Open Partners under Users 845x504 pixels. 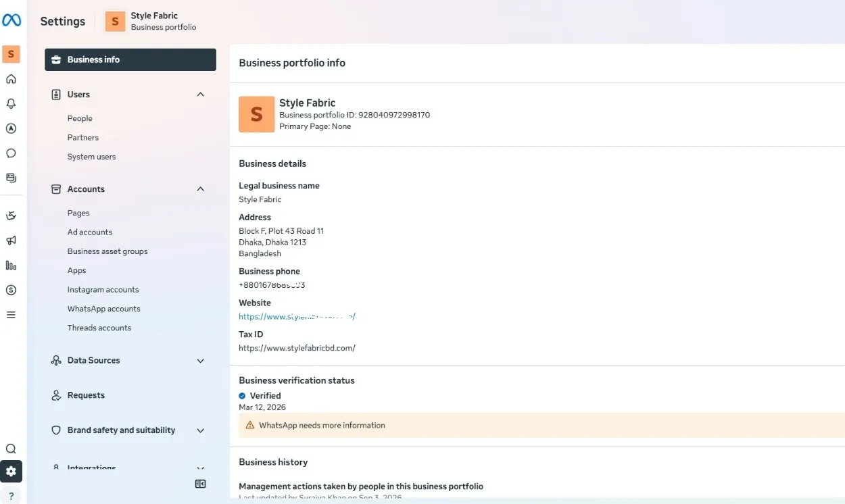[x=83, y=137]
